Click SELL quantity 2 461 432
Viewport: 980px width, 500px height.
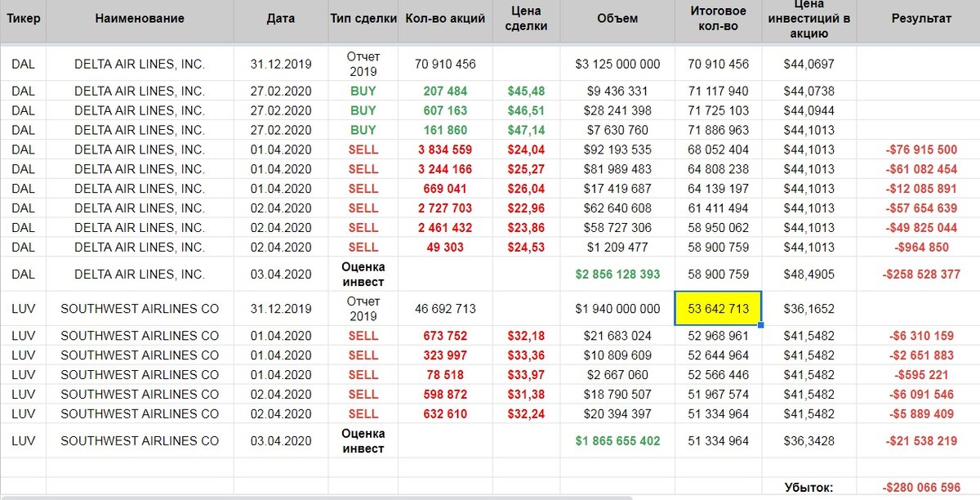445,228
